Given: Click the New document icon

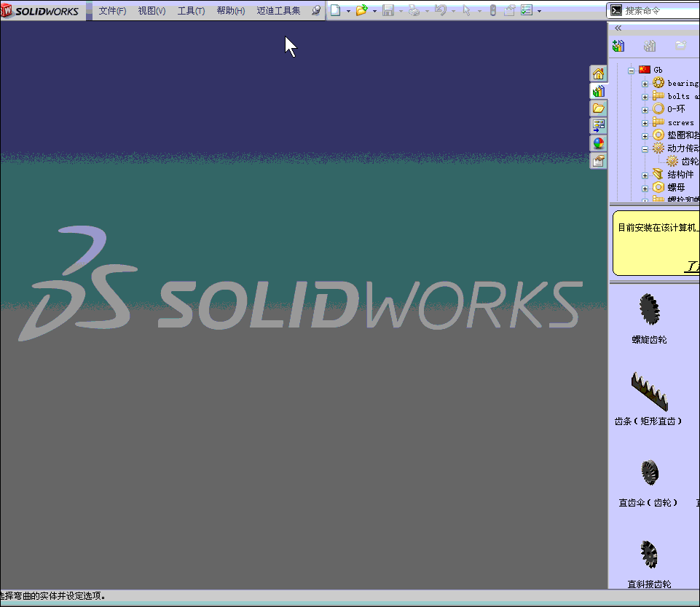Looking at the screenshot, I should click(x=335, y=10).
